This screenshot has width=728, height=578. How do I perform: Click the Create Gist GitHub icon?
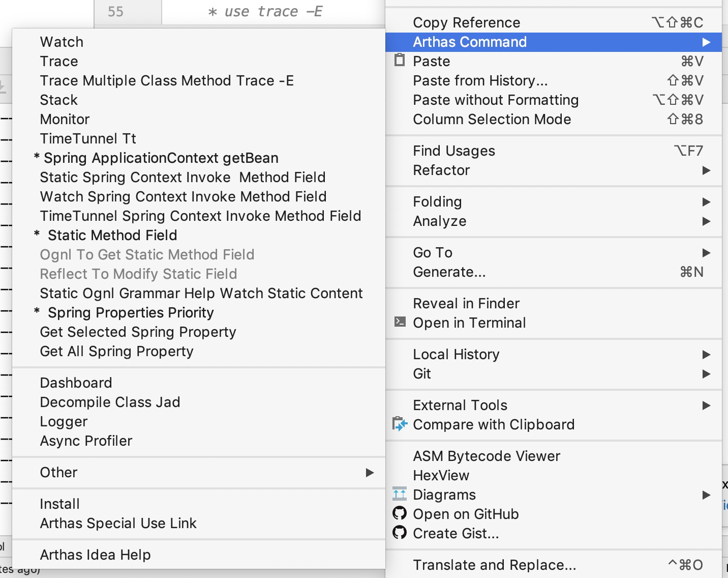pos(400,533)
